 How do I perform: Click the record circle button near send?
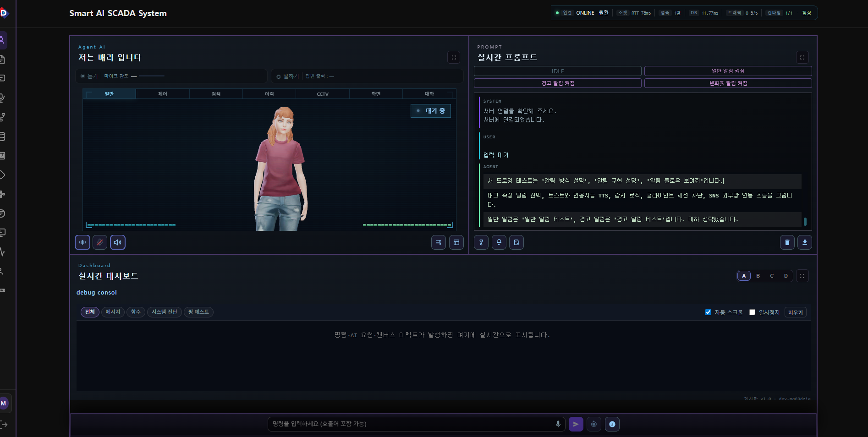pos(594,424)
